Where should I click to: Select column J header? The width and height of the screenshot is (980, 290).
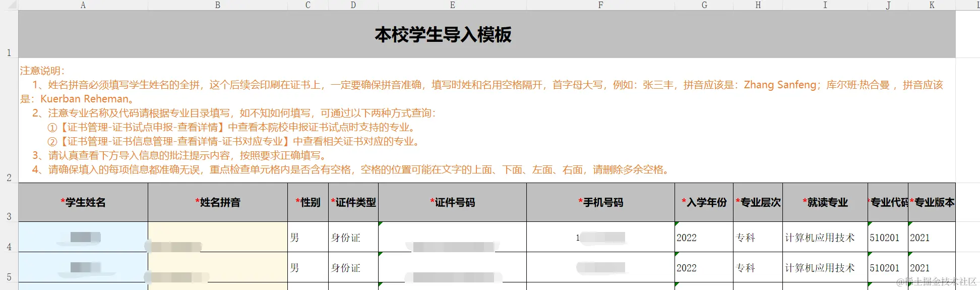(x=888, y=5)
